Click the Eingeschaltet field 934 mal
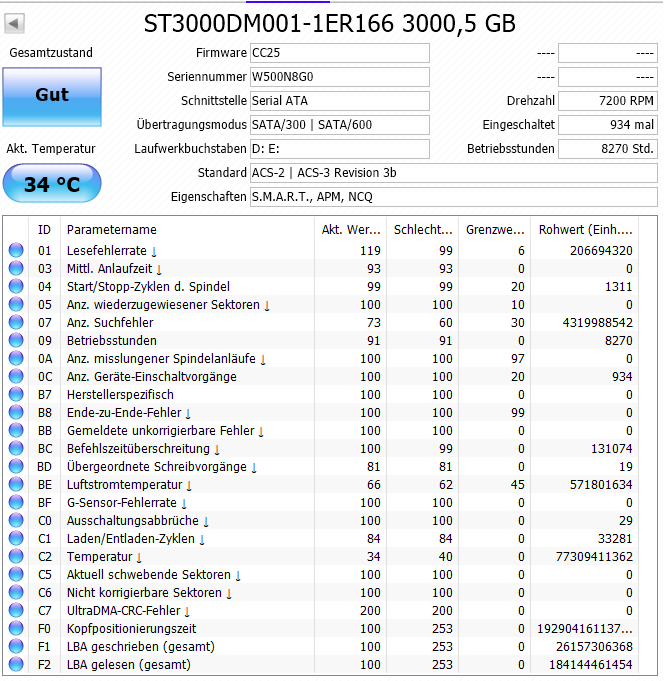Image resolution: width=664 pixels, height=681 pixels. click(x=608, y=125)
